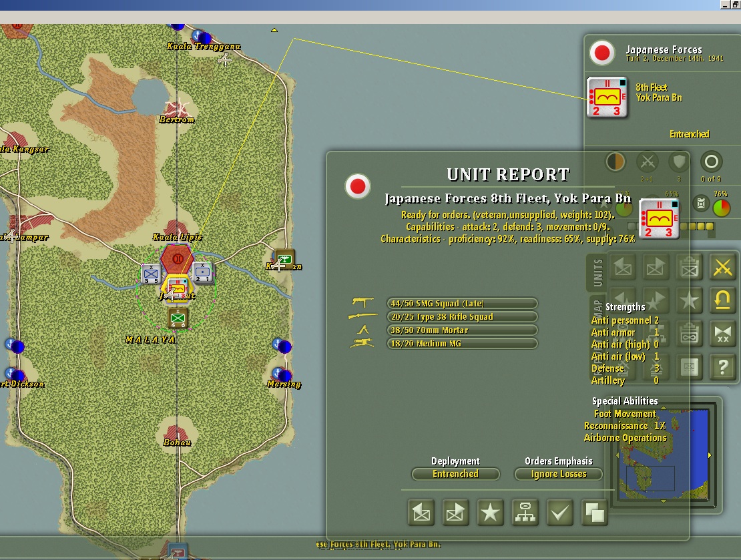Click the overlapping squares icon in the report

pos(594,513)
